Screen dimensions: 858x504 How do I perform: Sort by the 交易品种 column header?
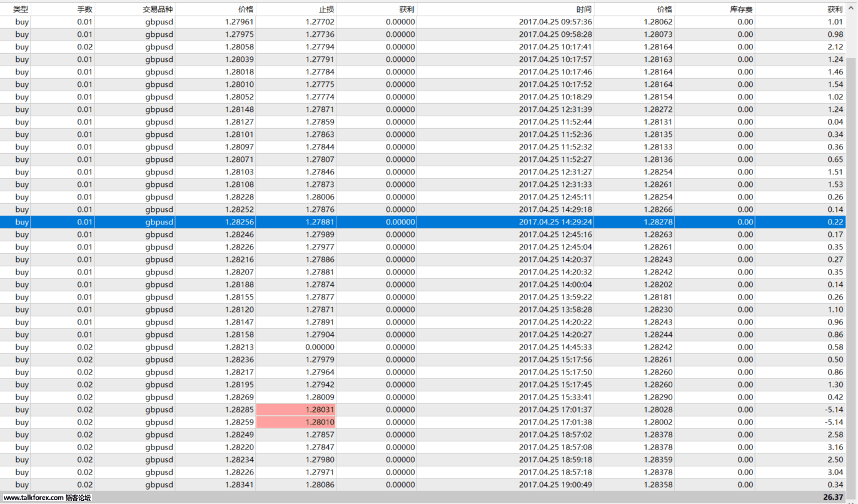158,9
